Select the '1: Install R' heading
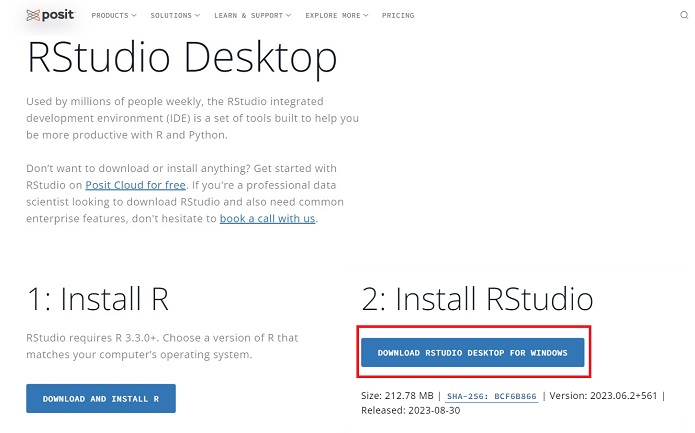This screenshot has height=433, width=695. (x=97, y=298)
